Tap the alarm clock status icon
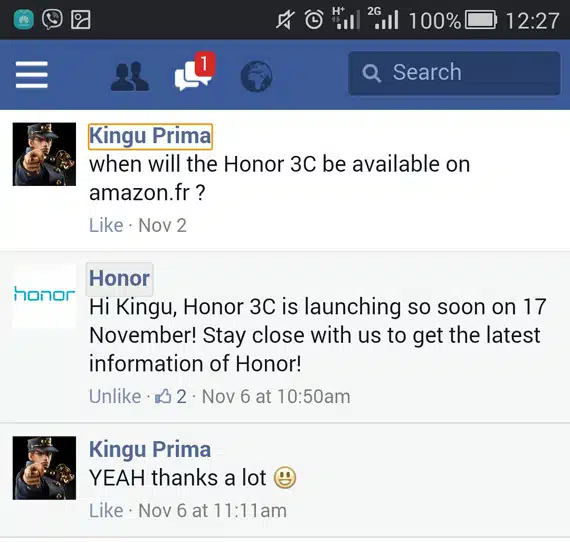 (314, 20)
